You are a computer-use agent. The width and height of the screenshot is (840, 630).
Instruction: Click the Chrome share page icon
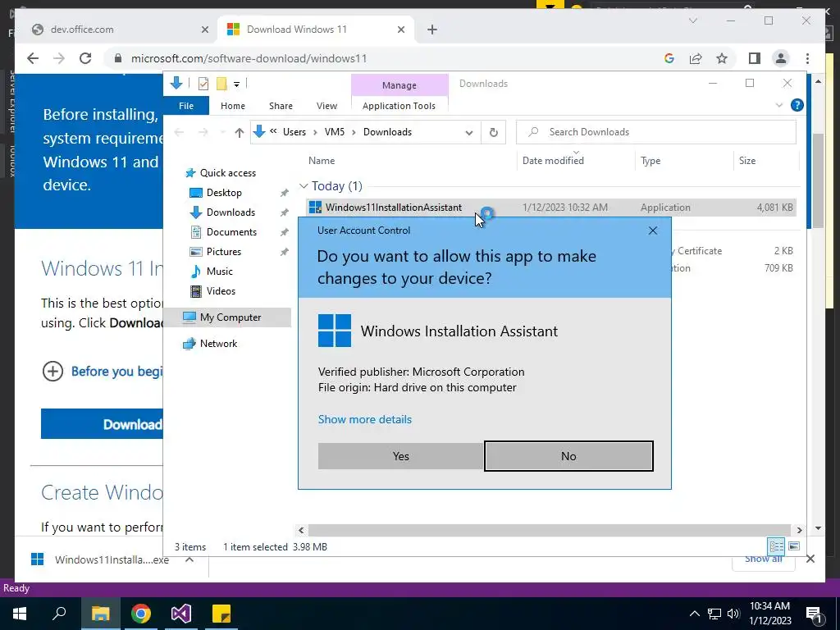coord(696,58)
